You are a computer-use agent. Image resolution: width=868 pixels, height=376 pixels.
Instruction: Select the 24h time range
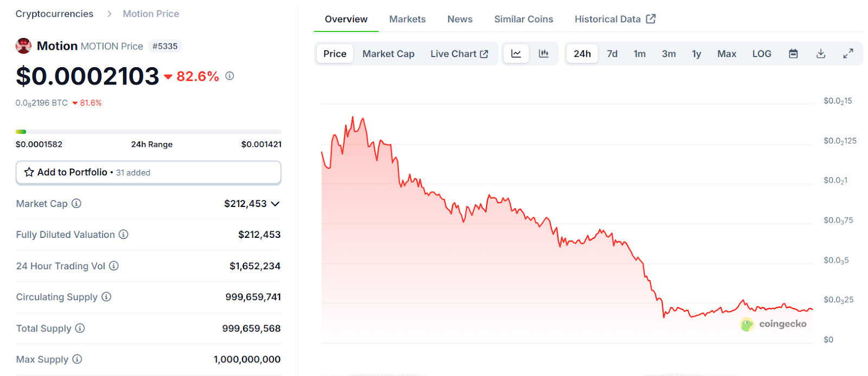click(x=582, y=54)
